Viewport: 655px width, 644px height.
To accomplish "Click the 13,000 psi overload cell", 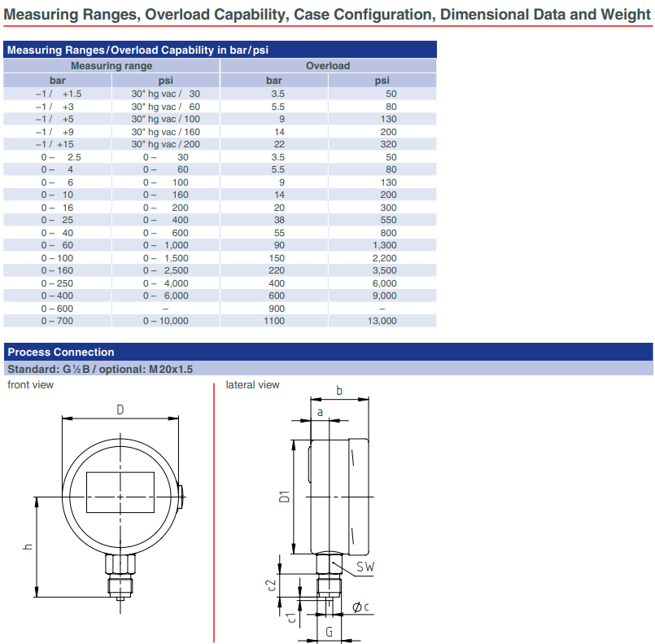I will point(382,321).
